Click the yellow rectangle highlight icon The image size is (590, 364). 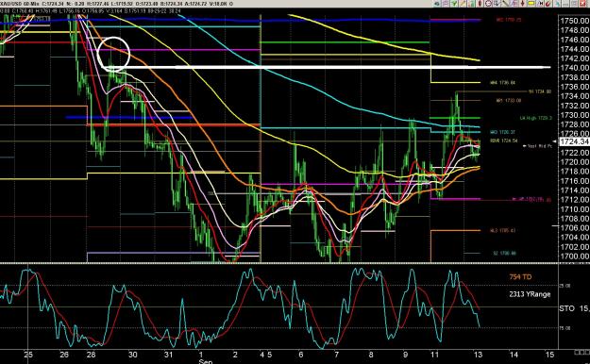point(531,4)
